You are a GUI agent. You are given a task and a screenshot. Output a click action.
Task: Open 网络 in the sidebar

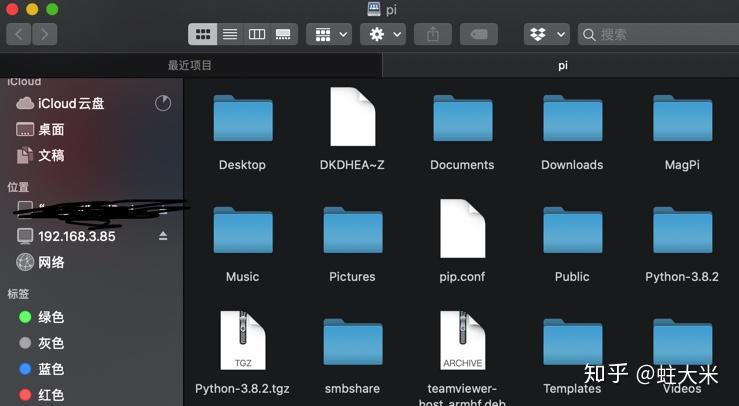pos(40,262)
